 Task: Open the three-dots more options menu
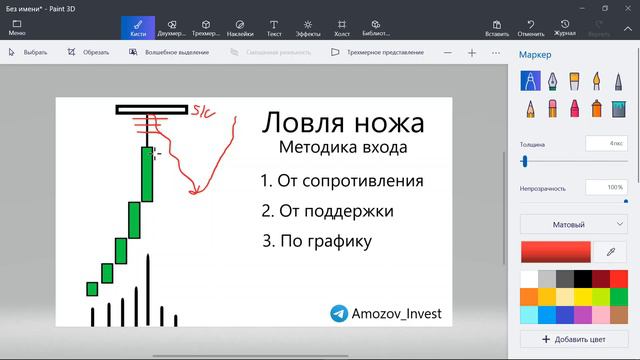tap(496, 53)
